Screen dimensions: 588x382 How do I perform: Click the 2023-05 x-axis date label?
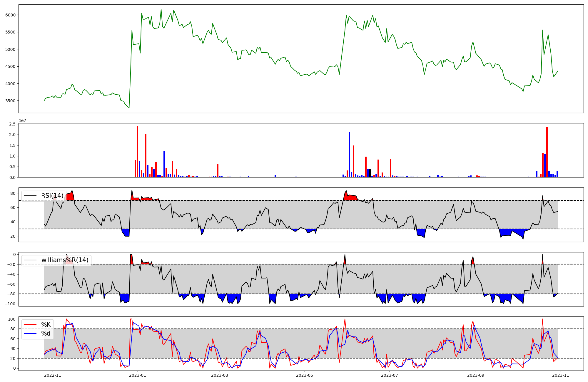pos(305,375)
